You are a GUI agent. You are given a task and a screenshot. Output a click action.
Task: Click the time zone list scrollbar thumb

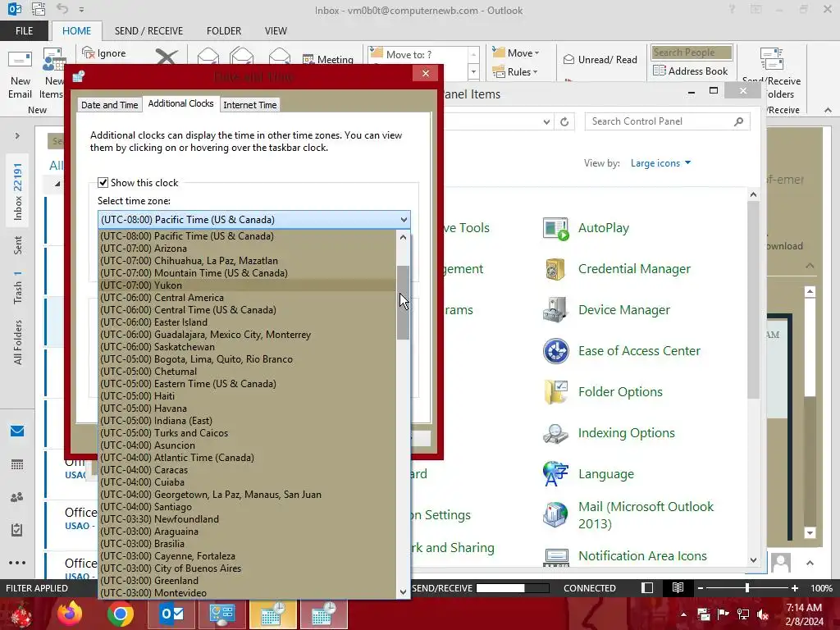point(403,303)
